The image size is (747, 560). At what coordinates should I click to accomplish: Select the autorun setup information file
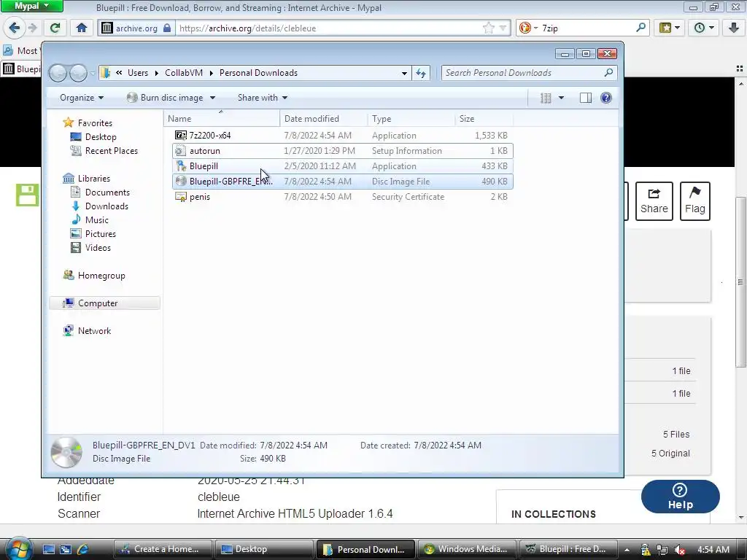pyautogui.click(x=343, y=151)
